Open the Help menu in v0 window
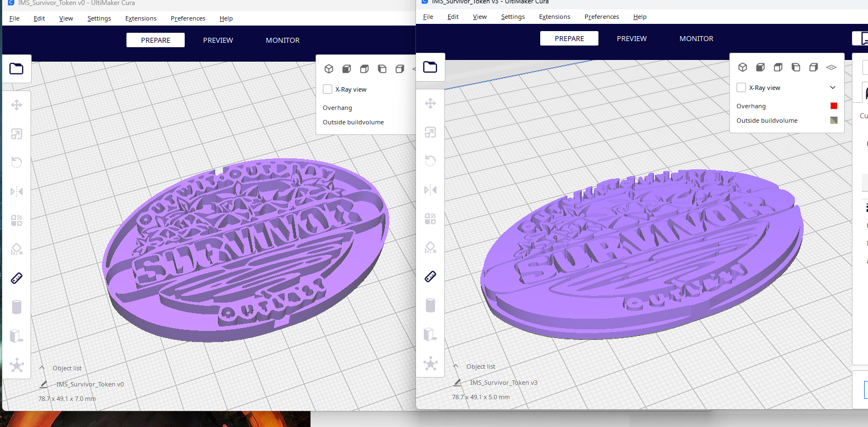The image size is (868, 427). 226,18
